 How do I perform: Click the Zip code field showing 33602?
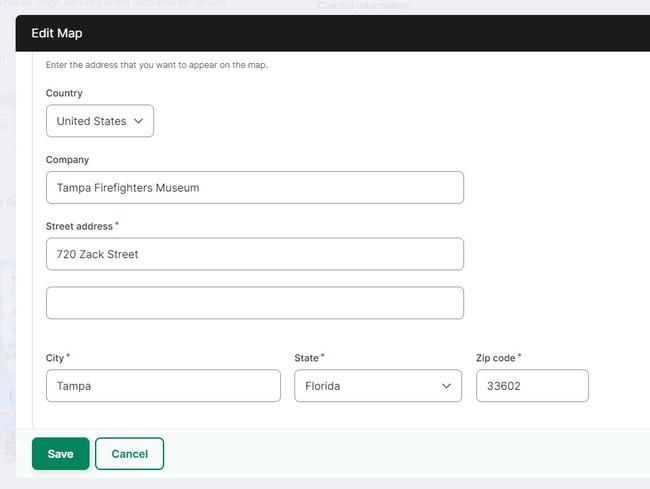tap(531, 386)
